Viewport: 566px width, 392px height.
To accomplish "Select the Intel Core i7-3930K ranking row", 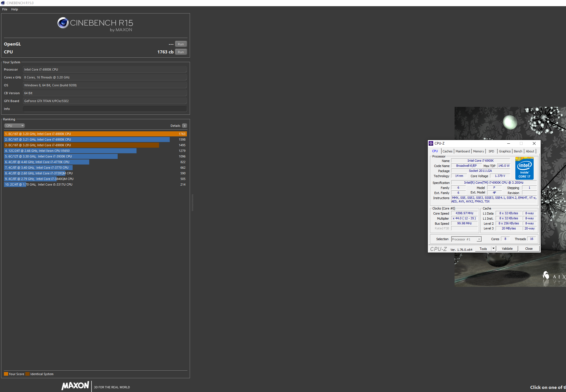I will click(95, 156).
